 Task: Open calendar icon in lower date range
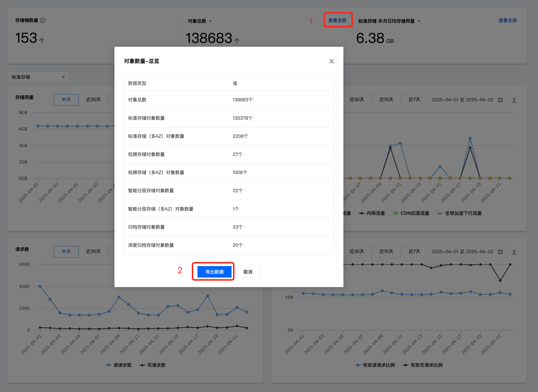(500, 252)
